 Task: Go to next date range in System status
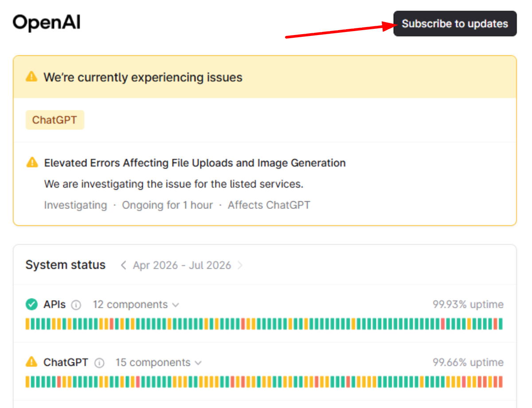coord(240,265)
